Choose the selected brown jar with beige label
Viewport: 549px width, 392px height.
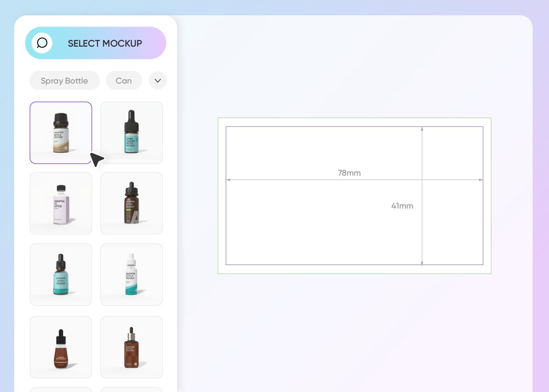pos(61,133)
